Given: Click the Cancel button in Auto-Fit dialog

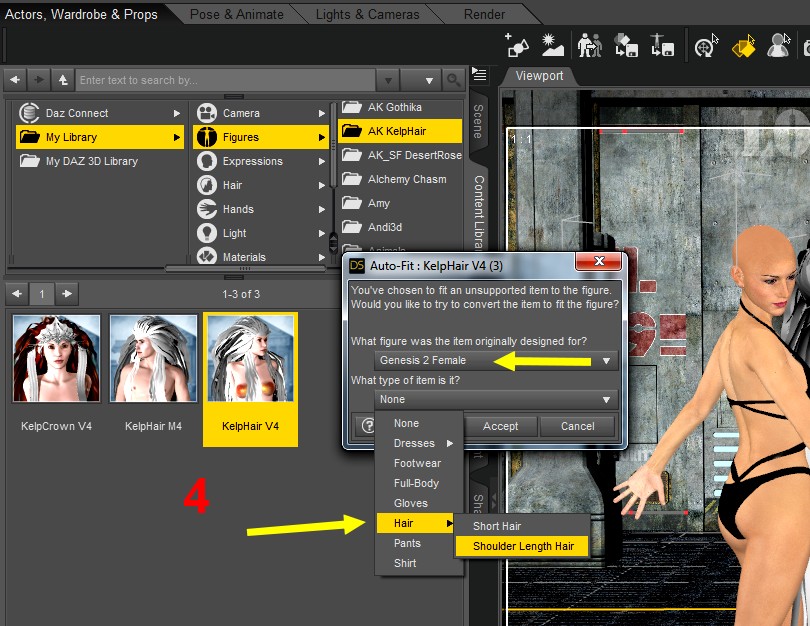Looking at the screenshot, I should (x=577, y=426).
